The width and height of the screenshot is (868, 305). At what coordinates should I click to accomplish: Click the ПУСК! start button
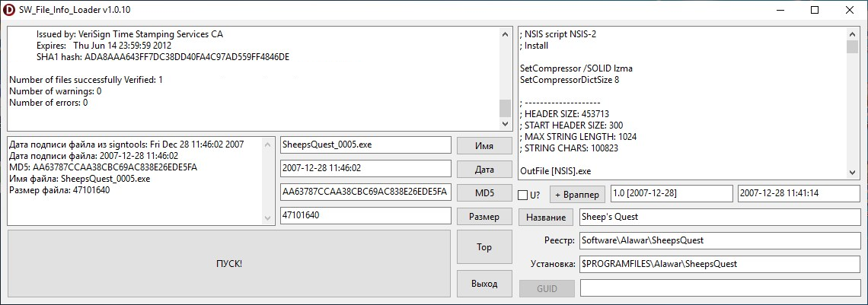[228, 264]
